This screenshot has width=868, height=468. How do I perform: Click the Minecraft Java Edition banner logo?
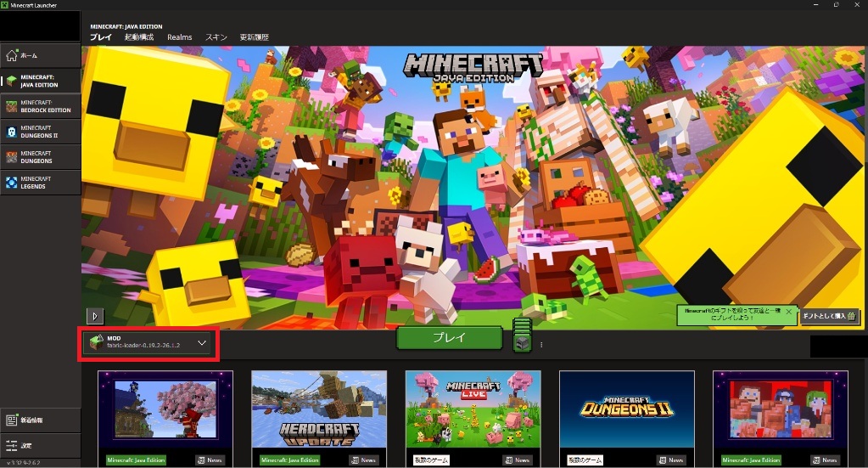coord(473,68)
